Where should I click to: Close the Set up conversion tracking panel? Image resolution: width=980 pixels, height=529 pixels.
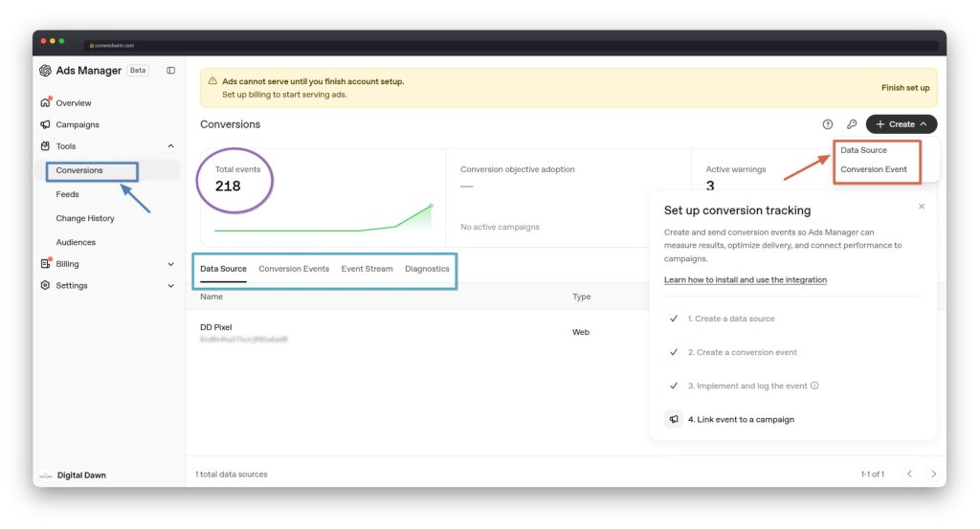point(922,206)
